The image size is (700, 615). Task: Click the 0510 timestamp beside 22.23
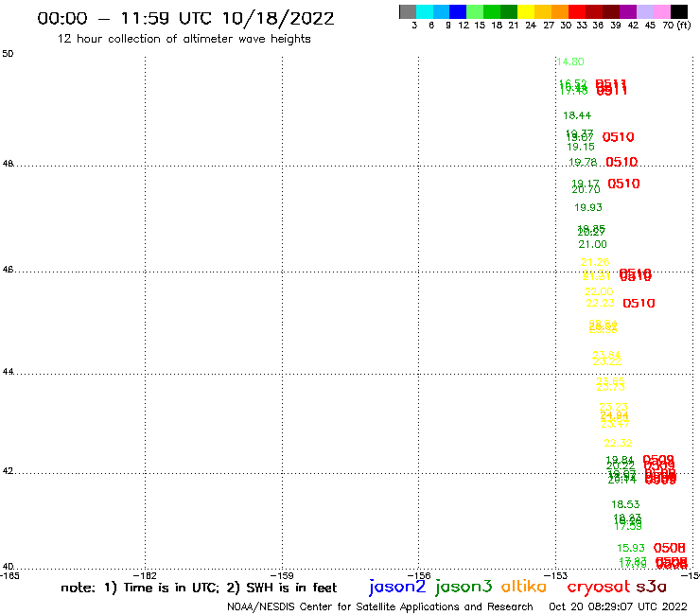pyautogui.click(x=639, y=304)
